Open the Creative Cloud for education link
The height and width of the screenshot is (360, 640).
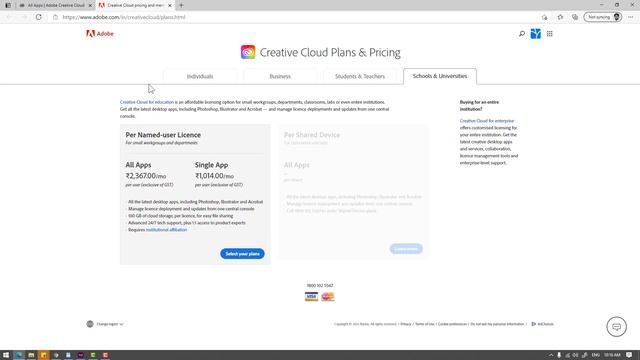click(147, 102)
